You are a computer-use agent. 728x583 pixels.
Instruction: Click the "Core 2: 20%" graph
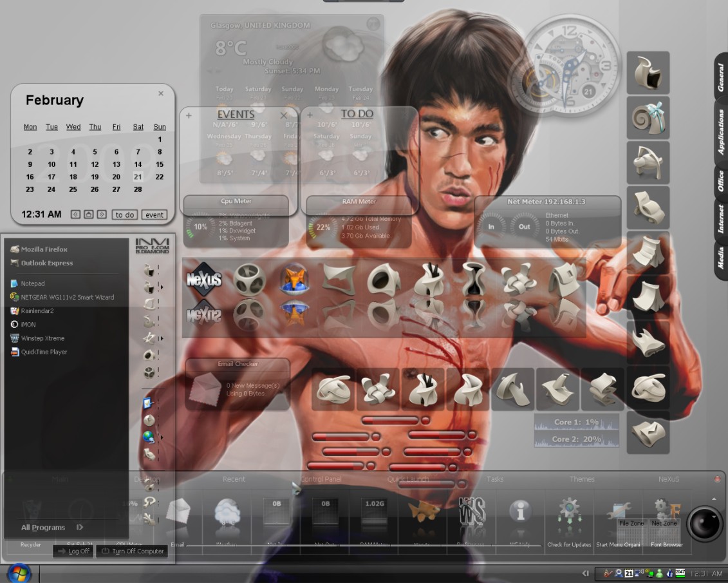tap(577, 439)
